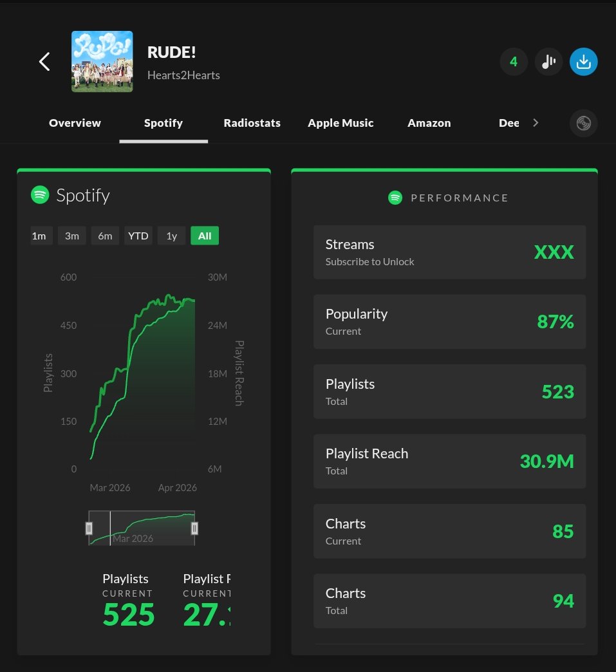
Task: Click the Spotify logo in chart panel
Action: tap(40, 195)
